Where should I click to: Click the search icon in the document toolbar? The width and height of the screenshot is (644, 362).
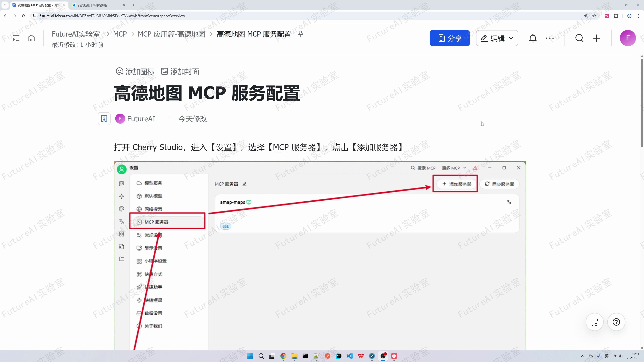[x=579, y=38]
